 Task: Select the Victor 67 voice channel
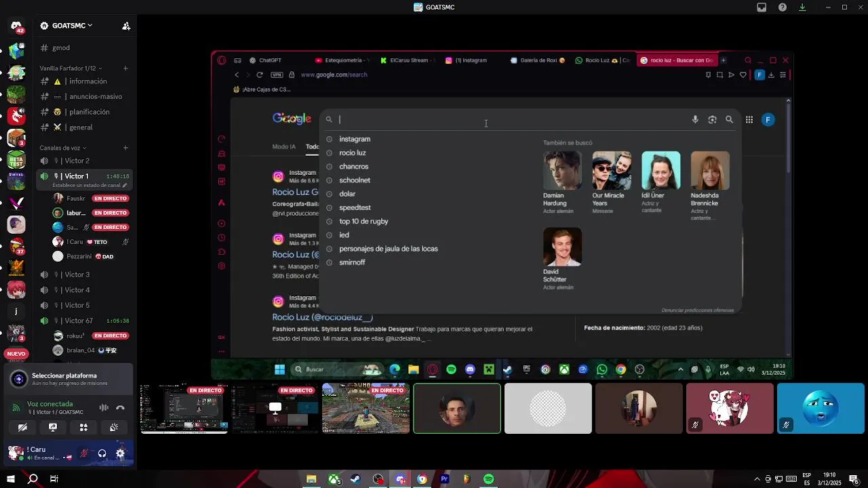point(85,321)
